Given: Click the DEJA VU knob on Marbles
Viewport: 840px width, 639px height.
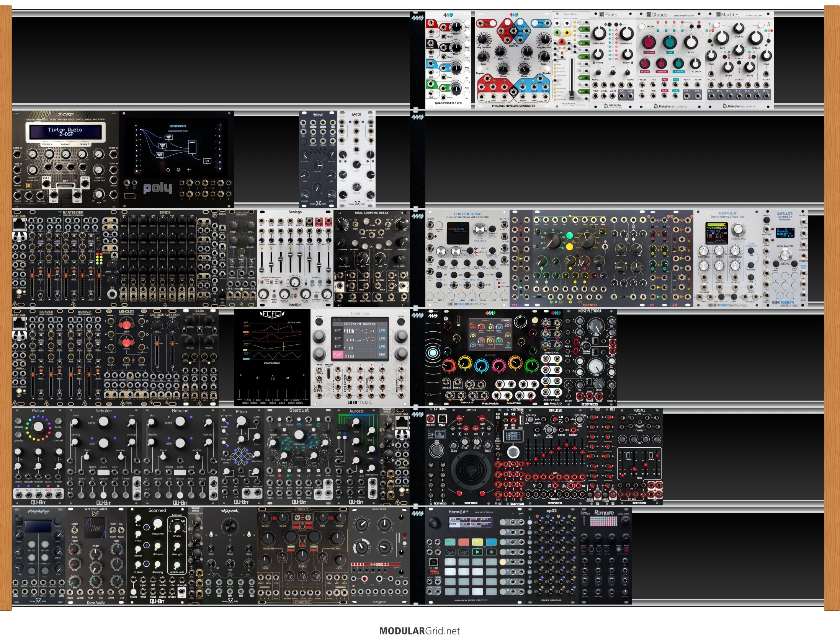Looking at the screenshot, I should click(x=739, y=28).
